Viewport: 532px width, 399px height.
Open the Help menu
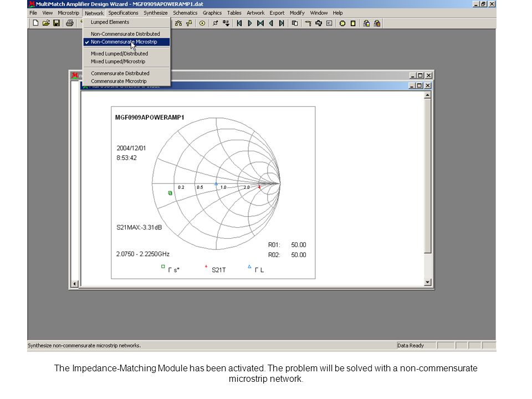(x=337, y=13)
